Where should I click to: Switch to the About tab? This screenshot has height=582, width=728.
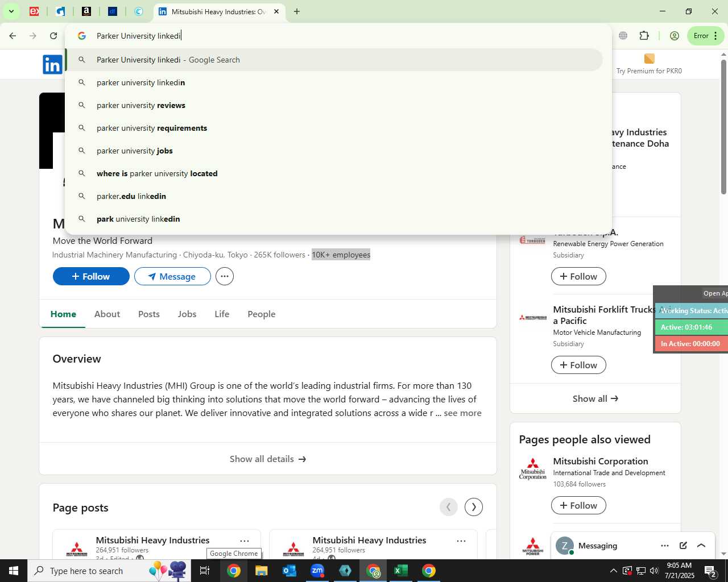(107, 314)
